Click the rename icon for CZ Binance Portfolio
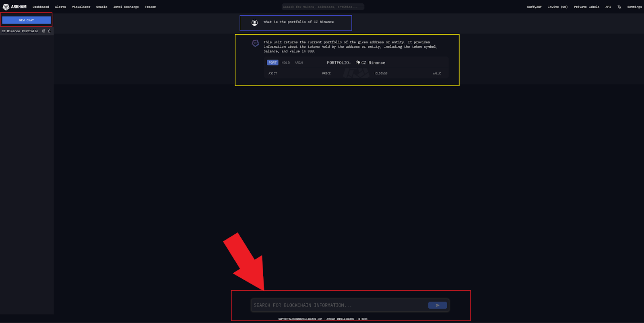This screenshot has width=644, height=323. (x=43, y=31)
